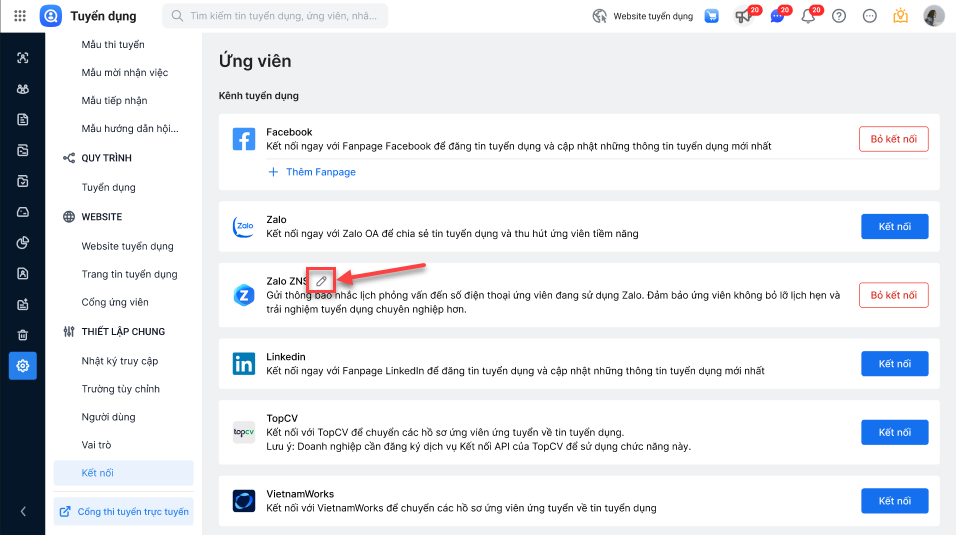956x535 pixels.
Task: Open the calendar check sidebar icon
Action: coord(23,181)
